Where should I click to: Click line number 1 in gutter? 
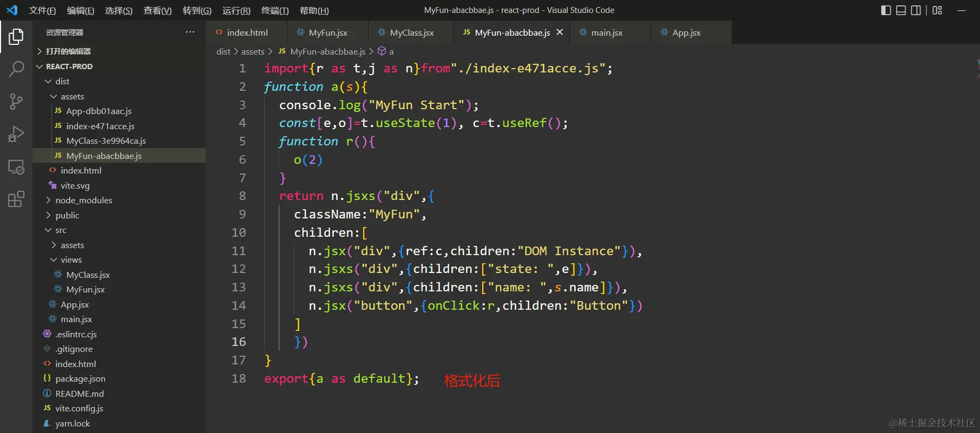(x=242, y=68)
